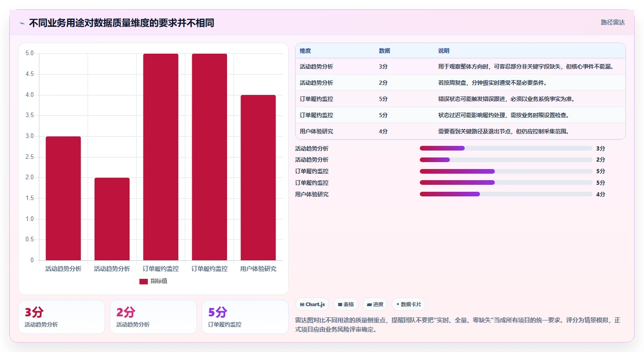Toggle the 指标值 legend swatch under the chart
This screenshot has height=352, width=644.
(x=144, y=281)
